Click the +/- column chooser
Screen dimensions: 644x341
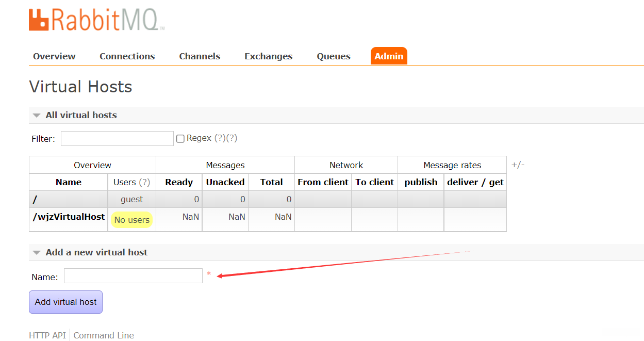pos(518,165)
